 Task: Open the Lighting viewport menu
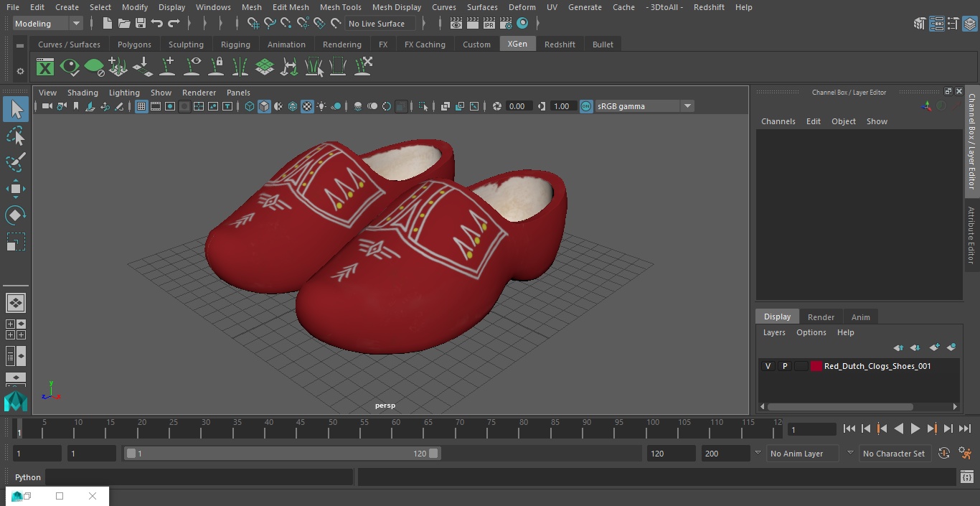point(124,93)
